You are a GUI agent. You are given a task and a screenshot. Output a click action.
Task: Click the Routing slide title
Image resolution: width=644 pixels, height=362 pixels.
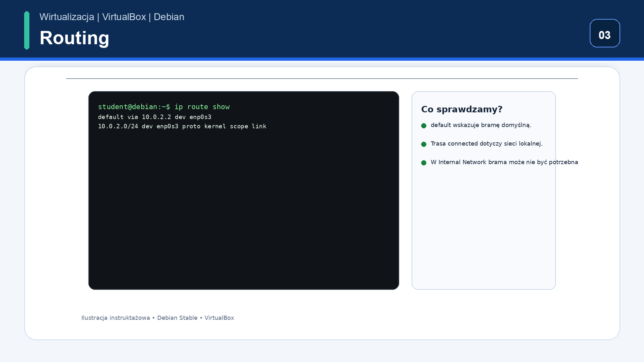(x=74, y=38)
